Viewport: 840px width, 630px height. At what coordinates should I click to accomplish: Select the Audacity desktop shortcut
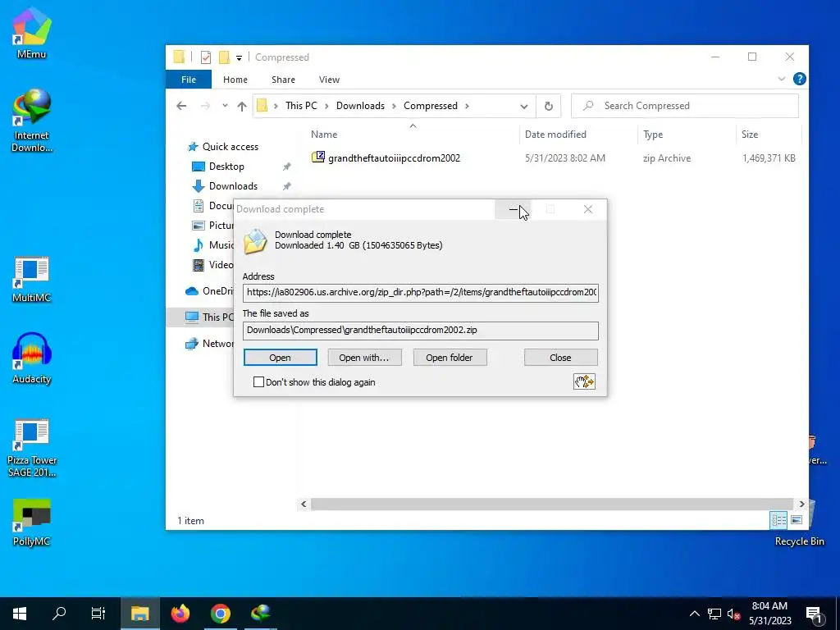32,358
